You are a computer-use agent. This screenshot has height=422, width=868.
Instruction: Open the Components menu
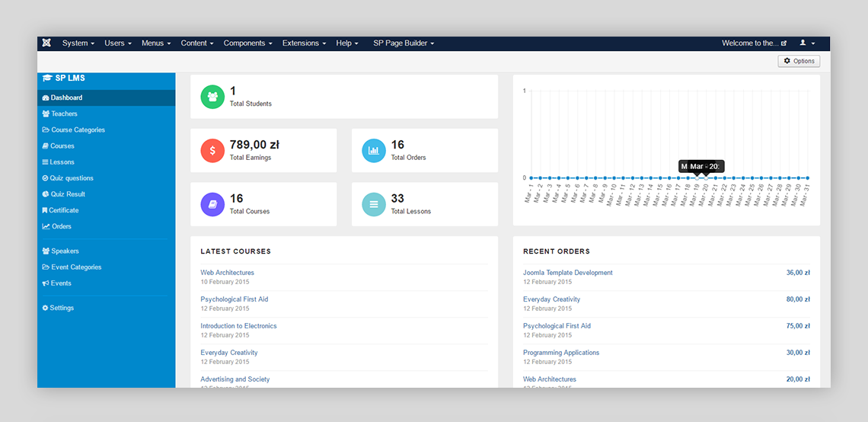click(x=247, y=43)
